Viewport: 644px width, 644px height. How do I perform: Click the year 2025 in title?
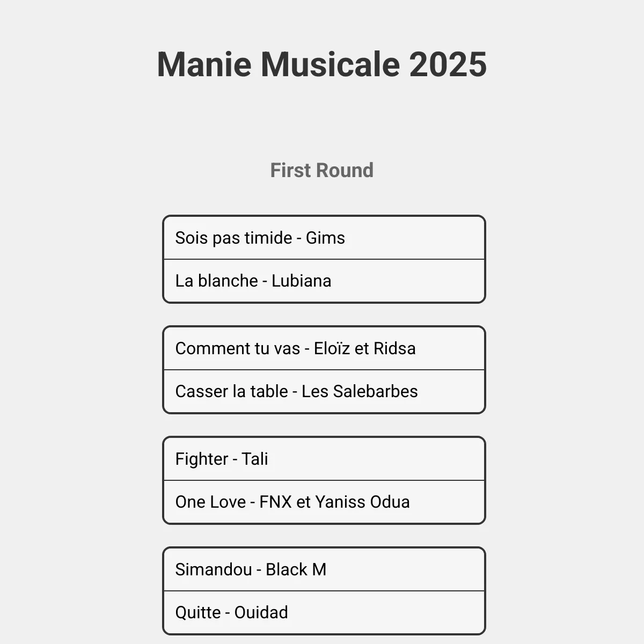pyautogui.click(x=448, y=64)
